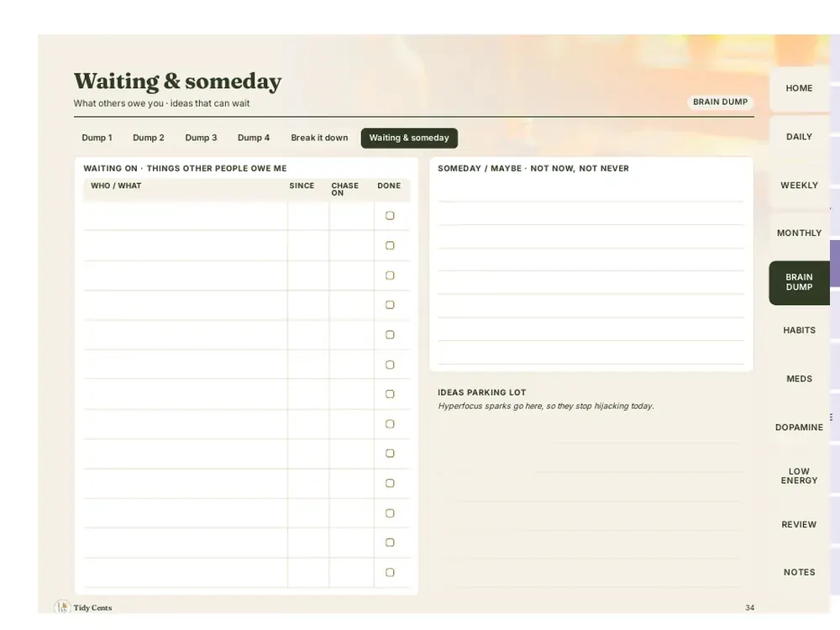Click the CHASE ON column header

344,189
